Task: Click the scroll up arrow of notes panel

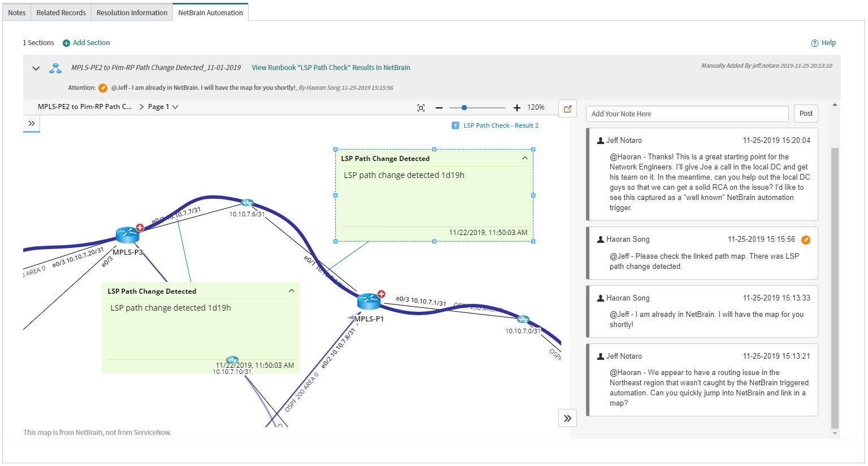Action: (835, 105)
